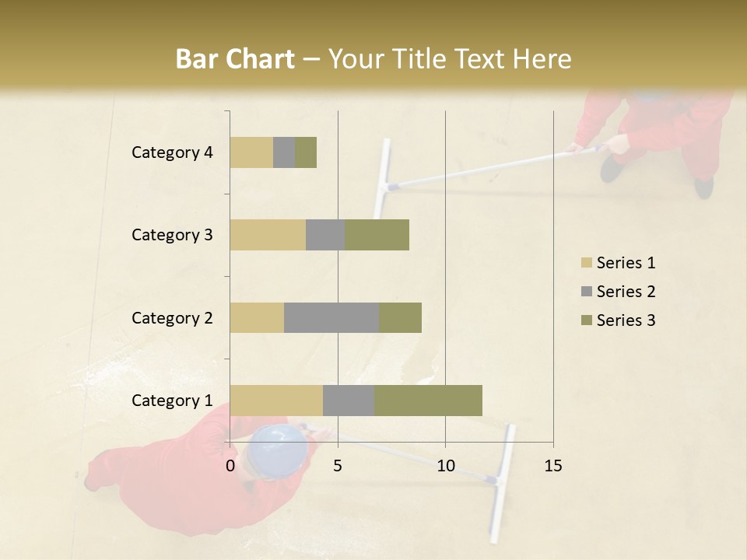Click the Series 2 legend color swatch
The image size is (747, 560).
click(x=586, y=292)
